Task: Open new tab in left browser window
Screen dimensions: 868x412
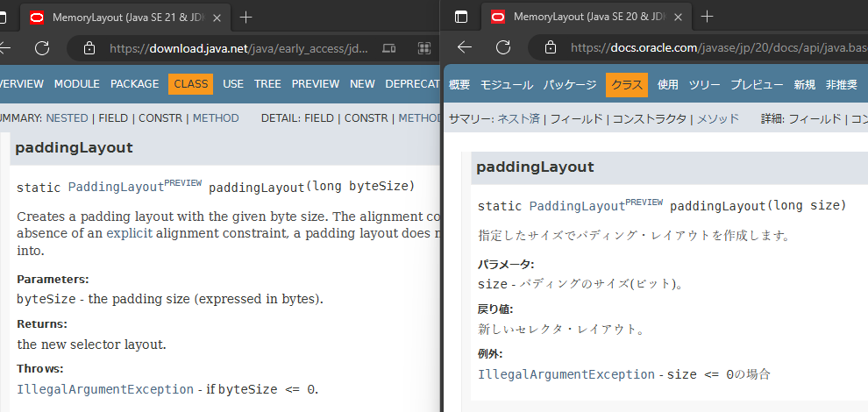Action: tap(245, 18)
